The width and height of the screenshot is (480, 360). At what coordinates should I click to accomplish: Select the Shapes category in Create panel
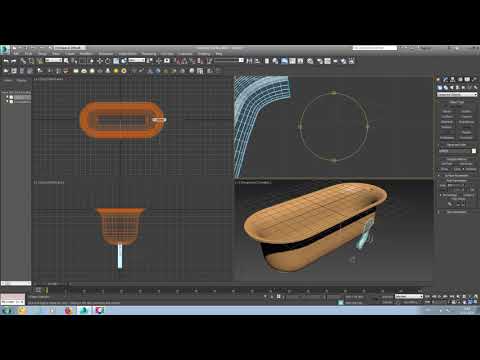click(x=446, y=87)
